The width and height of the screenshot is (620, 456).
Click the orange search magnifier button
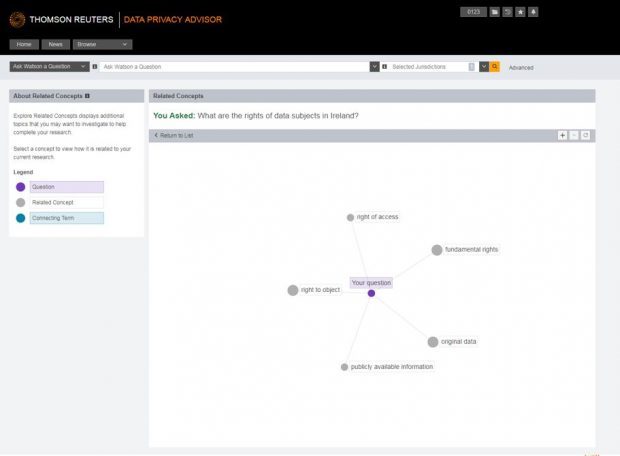pos(494,67)
